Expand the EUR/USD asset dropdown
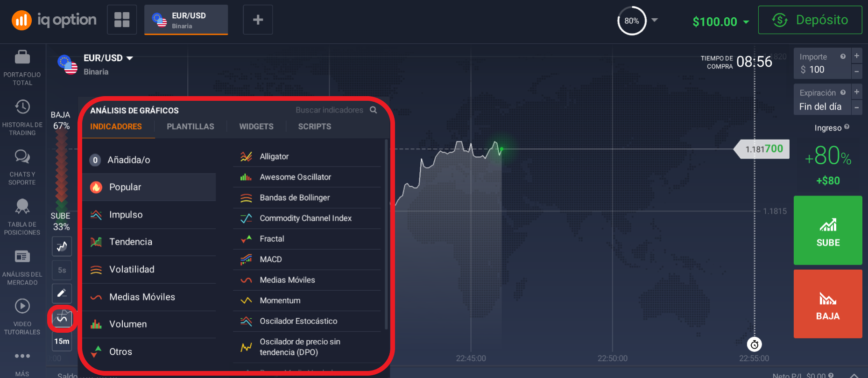The height and width of the screenshot is (378, 868). (130, 58)
